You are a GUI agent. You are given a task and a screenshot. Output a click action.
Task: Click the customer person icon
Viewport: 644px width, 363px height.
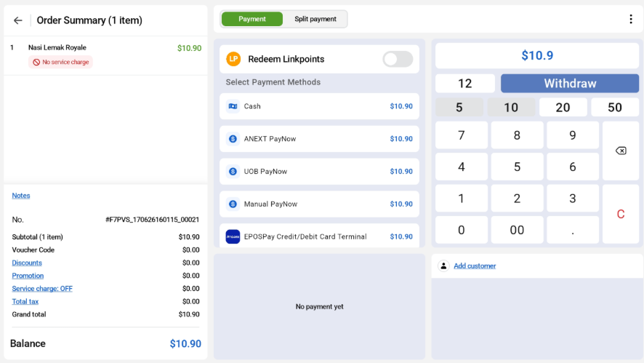tap(443, 266)
